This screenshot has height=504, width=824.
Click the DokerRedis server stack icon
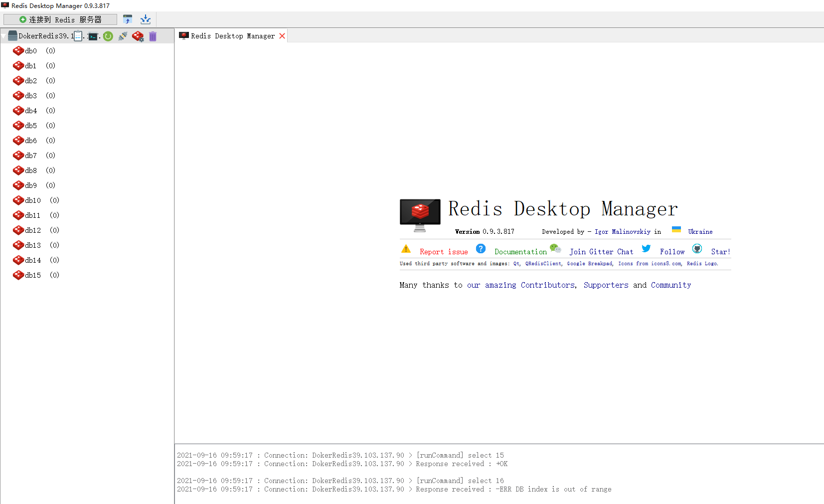point(12,36)
